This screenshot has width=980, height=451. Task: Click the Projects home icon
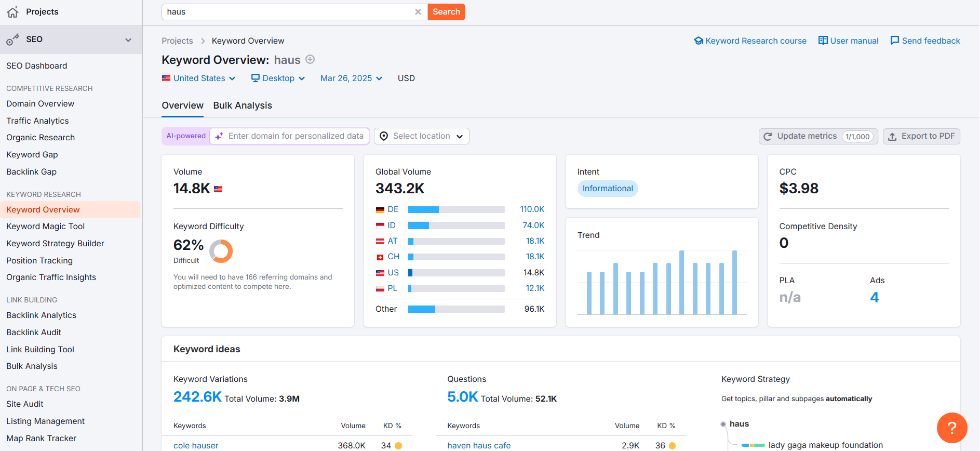(x=13, y=12)
